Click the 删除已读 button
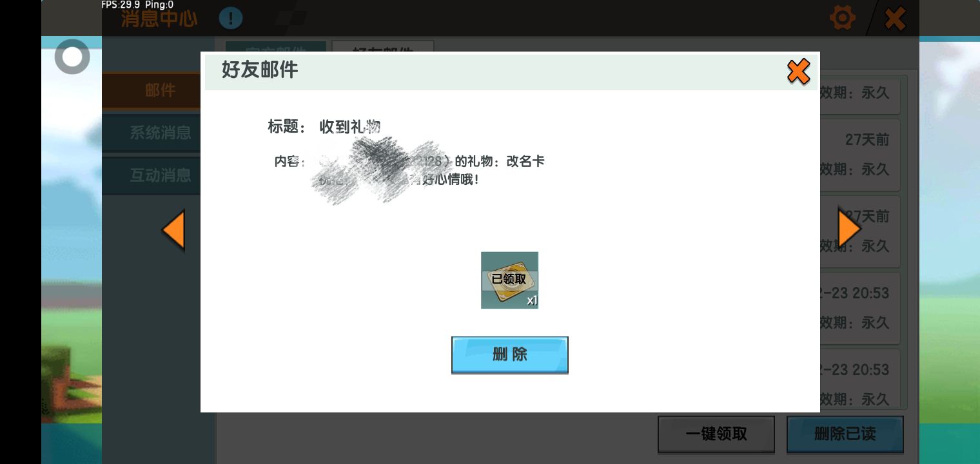Screen dimensions: 980x464 [845, 434]
